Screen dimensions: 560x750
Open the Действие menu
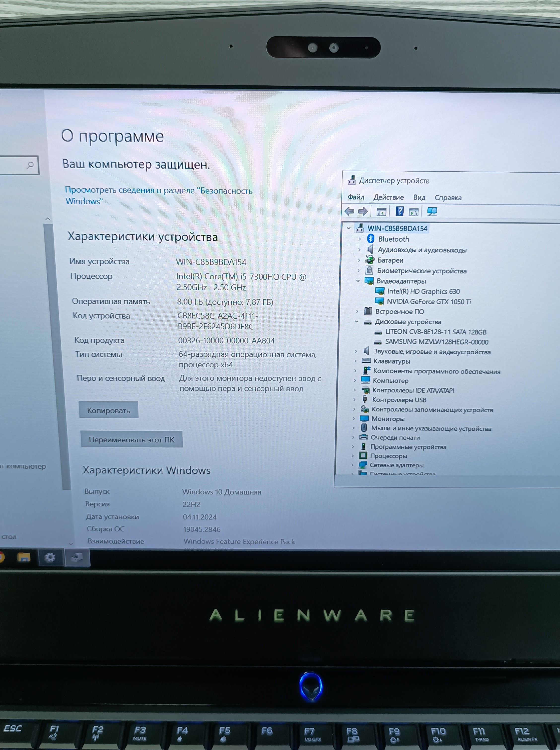(388, 197)
